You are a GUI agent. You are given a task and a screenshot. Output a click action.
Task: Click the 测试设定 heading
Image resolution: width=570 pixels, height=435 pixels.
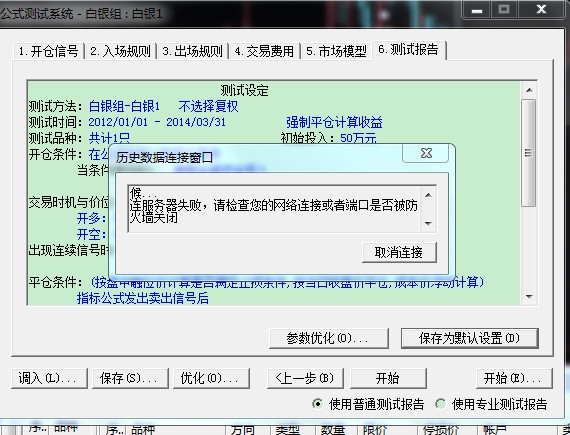point(244,90)
